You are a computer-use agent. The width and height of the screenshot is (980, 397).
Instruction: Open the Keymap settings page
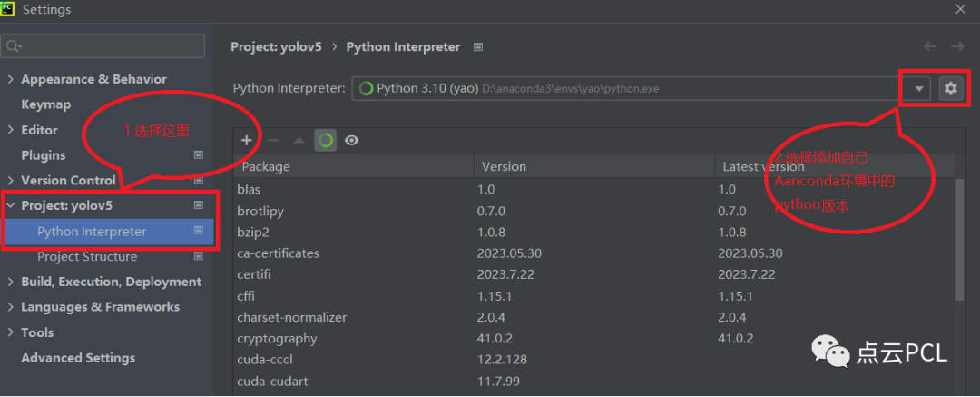click(x=45, y=104)
